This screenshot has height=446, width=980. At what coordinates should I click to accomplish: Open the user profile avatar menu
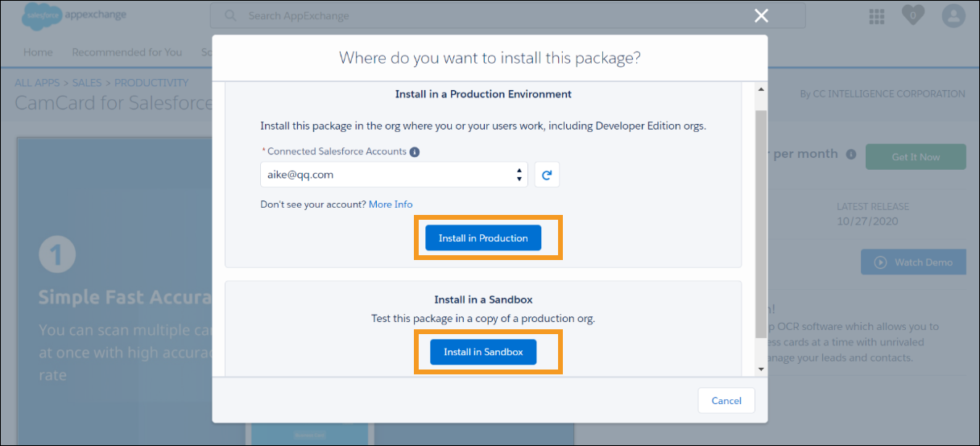click(x=953, y=16)
